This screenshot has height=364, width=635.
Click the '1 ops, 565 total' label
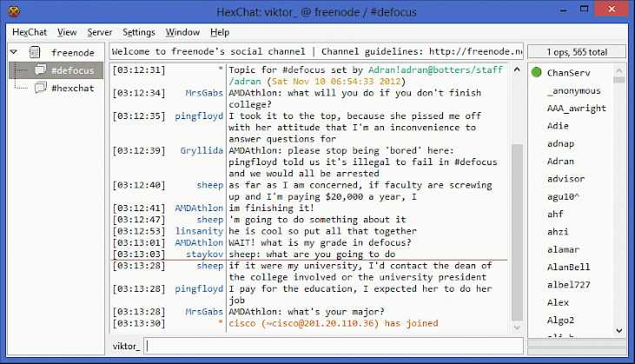click(x=577, y=52)
